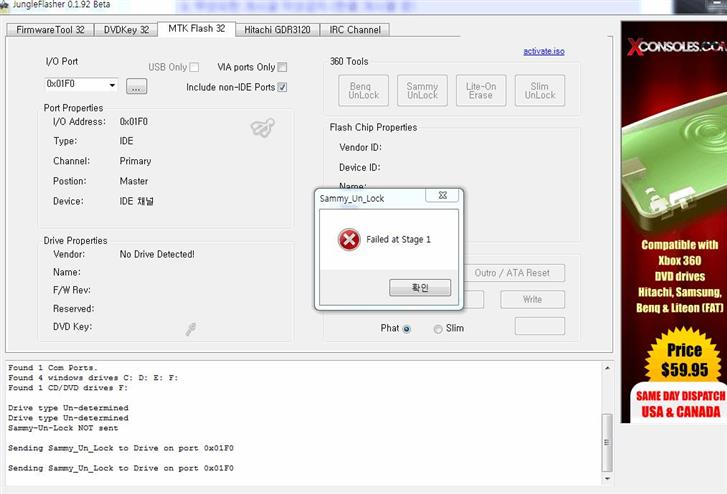The image size is (727, 494).
Task: Click the Channel value 'Primary'
Action: pos(135,161)
